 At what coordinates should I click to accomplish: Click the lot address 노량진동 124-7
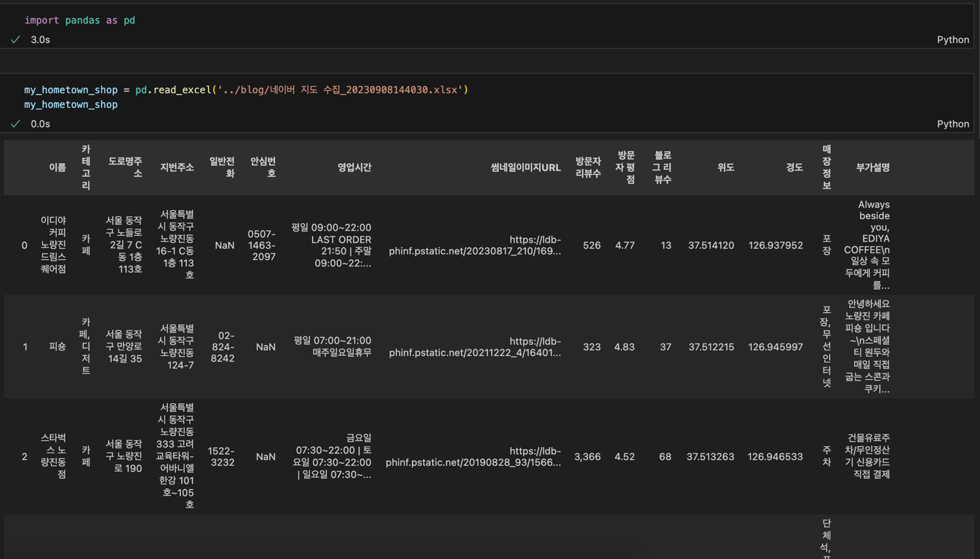177,346
